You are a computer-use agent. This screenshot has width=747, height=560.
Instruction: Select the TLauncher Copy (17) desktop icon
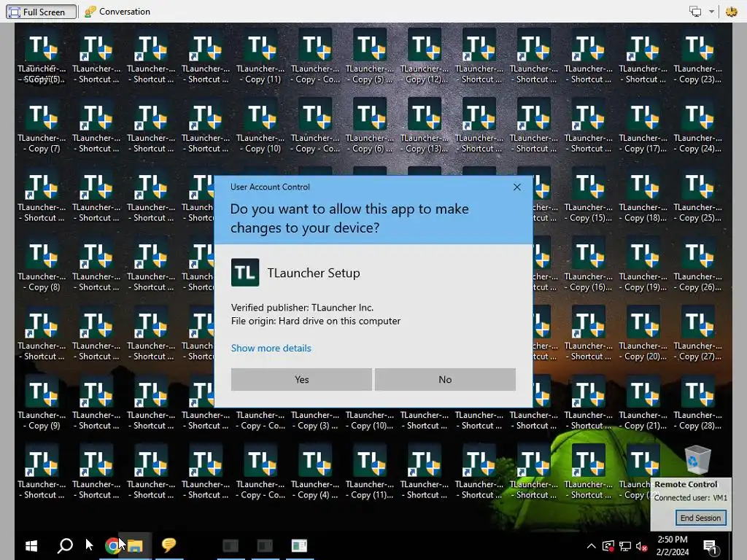point(643,126)
